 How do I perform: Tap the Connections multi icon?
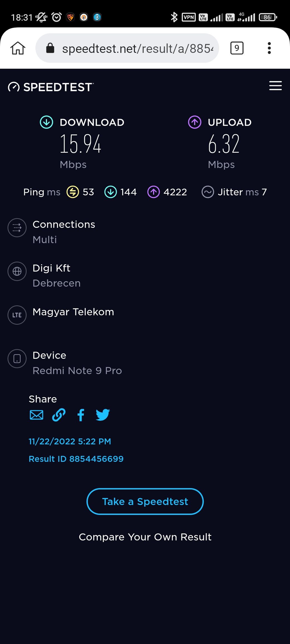pos(17,228)
